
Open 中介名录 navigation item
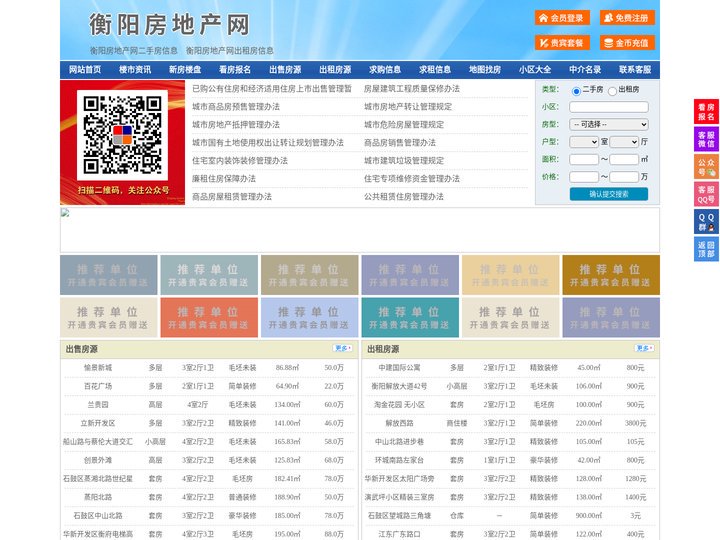(585, 70)
